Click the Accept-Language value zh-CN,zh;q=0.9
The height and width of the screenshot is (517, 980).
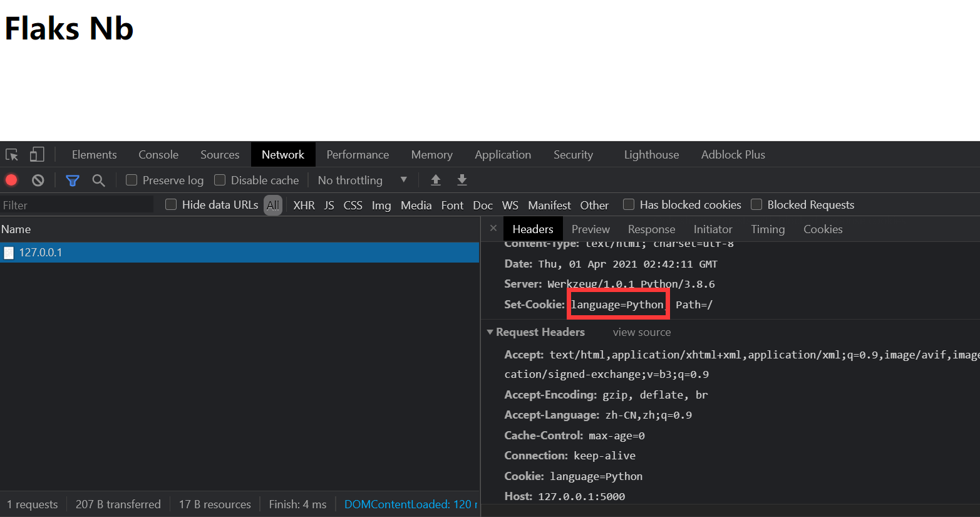coord(648,415)
